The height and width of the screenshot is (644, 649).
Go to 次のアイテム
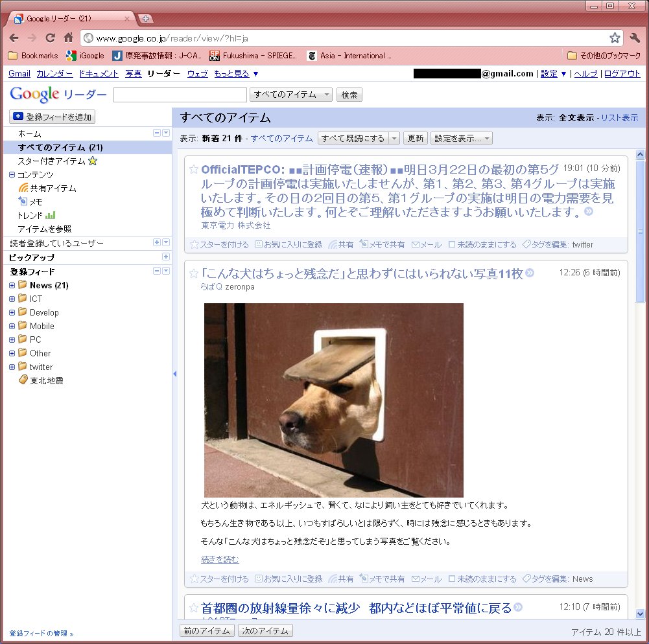tap(265, 631)
